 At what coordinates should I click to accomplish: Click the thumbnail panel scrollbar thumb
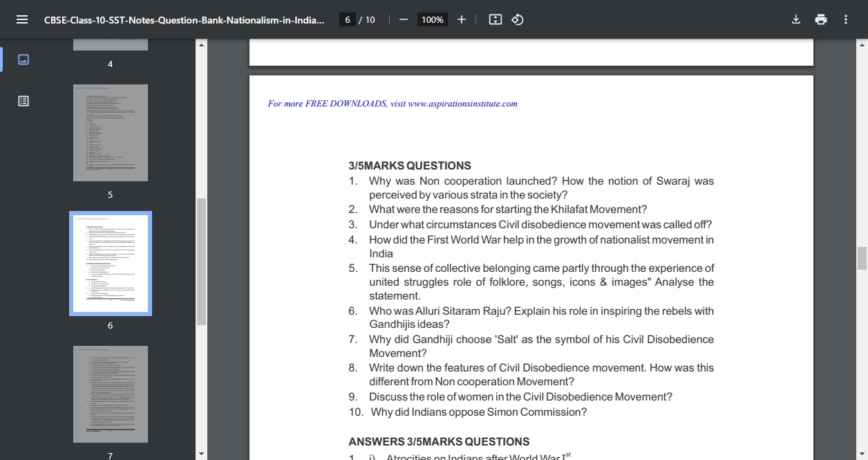point(202,261)
